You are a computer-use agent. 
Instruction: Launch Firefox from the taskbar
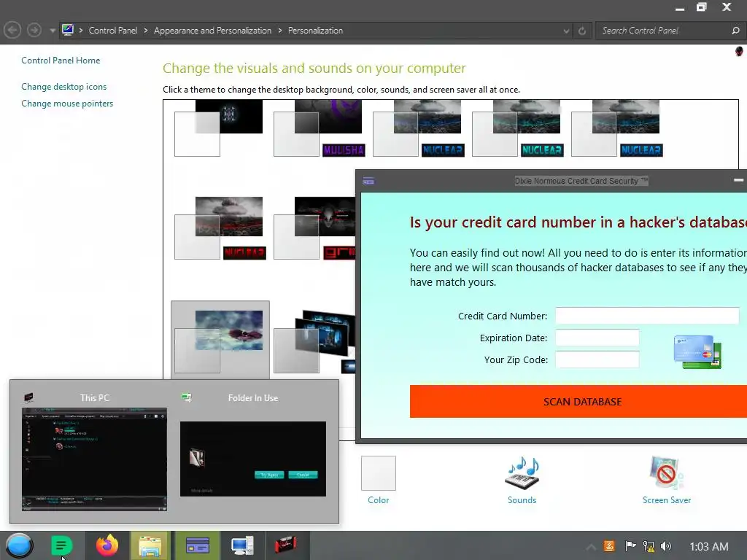tap(107, 545)
